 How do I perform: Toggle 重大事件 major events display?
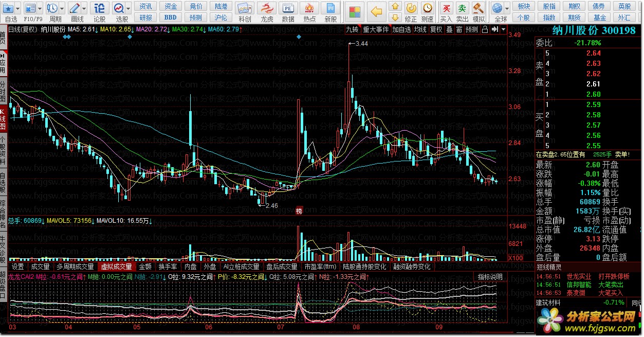(375, 29)
